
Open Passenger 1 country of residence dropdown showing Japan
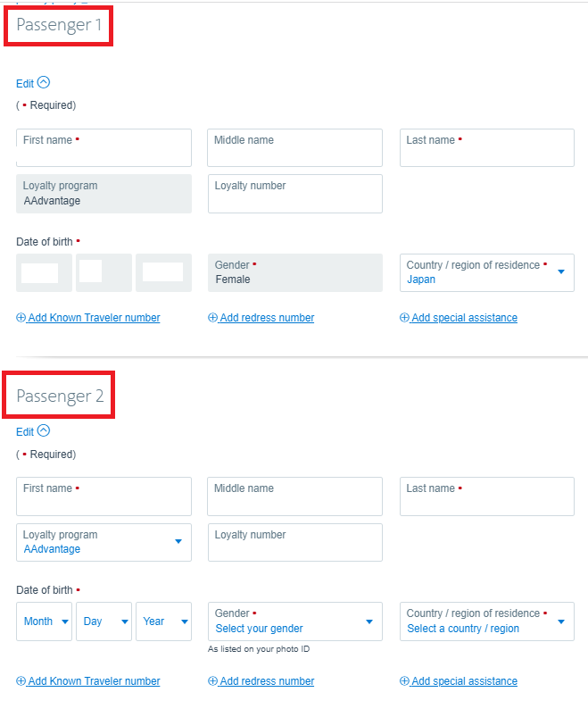pos(487,272)
